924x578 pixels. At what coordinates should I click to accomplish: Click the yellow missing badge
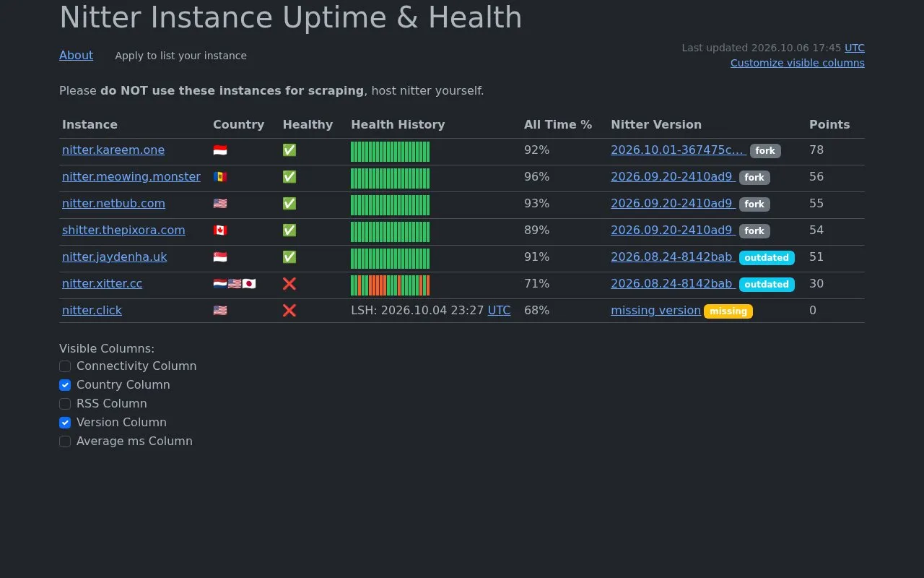(x=728, y=311)
